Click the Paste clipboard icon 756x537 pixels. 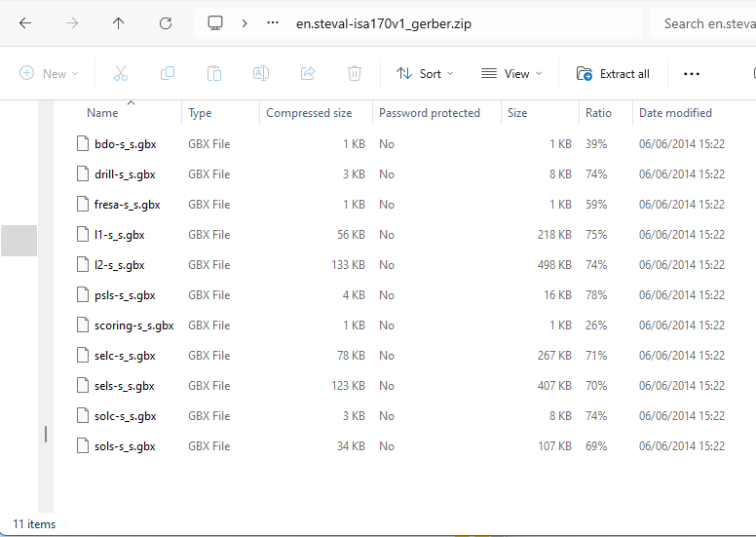point(214,73)
